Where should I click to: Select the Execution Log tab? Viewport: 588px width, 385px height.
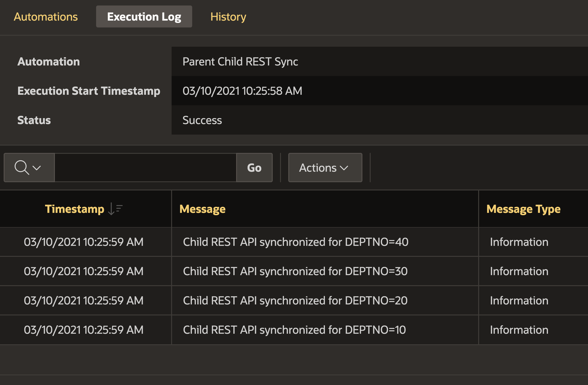[x=144, y=16]
